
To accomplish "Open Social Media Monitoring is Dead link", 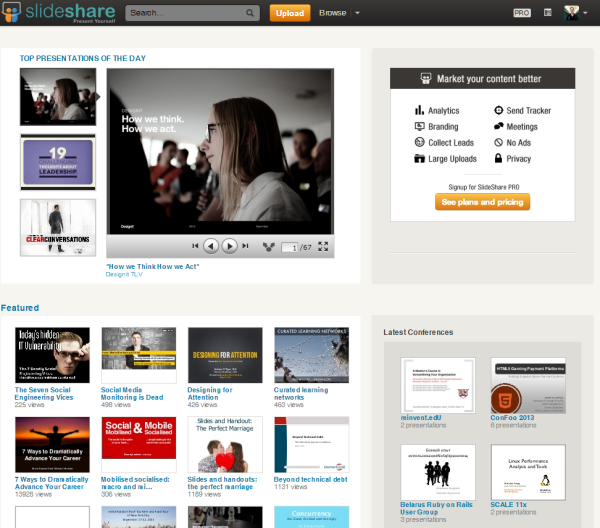I will pos(132,393).
